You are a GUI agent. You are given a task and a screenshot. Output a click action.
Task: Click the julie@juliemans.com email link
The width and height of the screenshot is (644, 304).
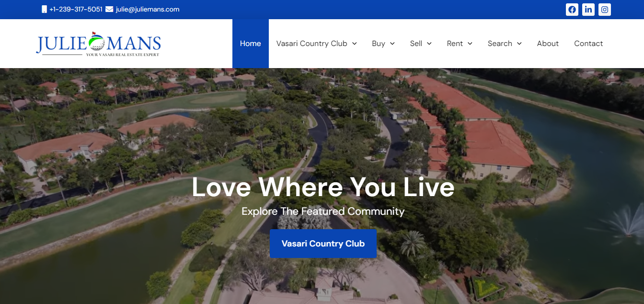148,9
